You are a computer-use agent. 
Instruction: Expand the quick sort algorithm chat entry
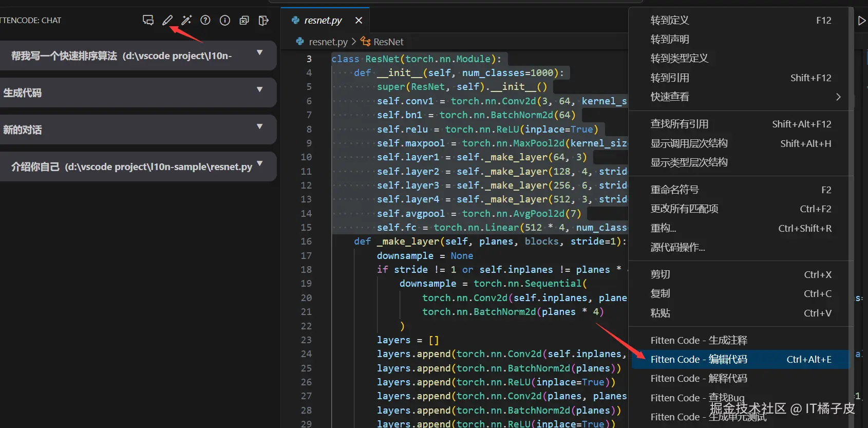pyautogui.click(x=259, y=52)
